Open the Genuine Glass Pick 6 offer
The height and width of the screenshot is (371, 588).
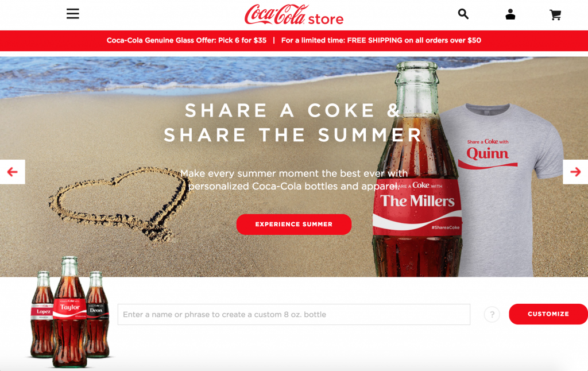[x=187, y=41]
